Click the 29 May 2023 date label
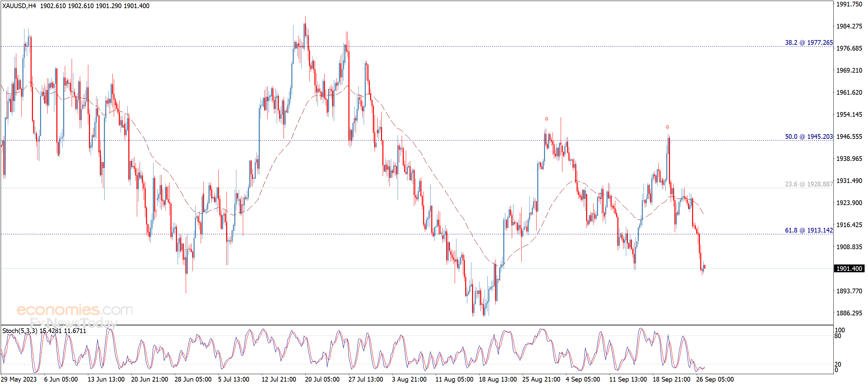Viewport: 868px width, 385px height. pos(19,379)
